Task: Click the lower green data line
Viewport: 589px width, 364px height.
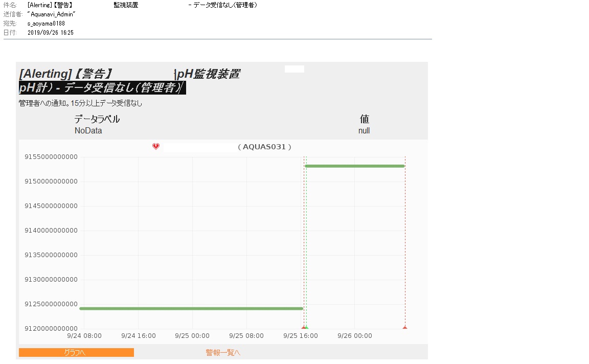Action: coord(191,309)
